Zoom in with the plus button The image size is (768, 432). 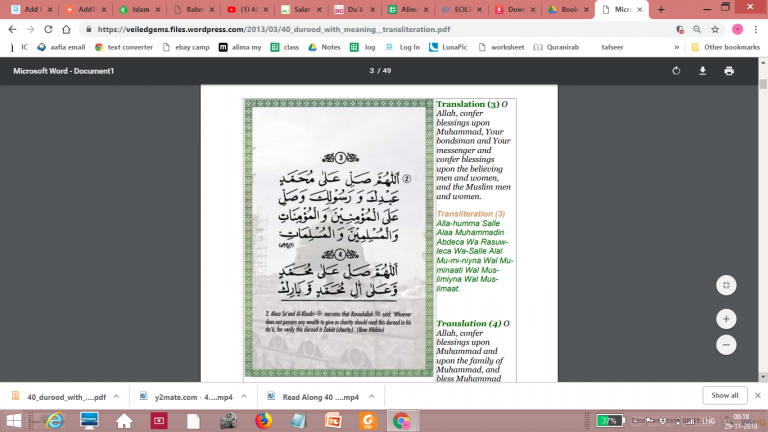[x=726, y=319]
